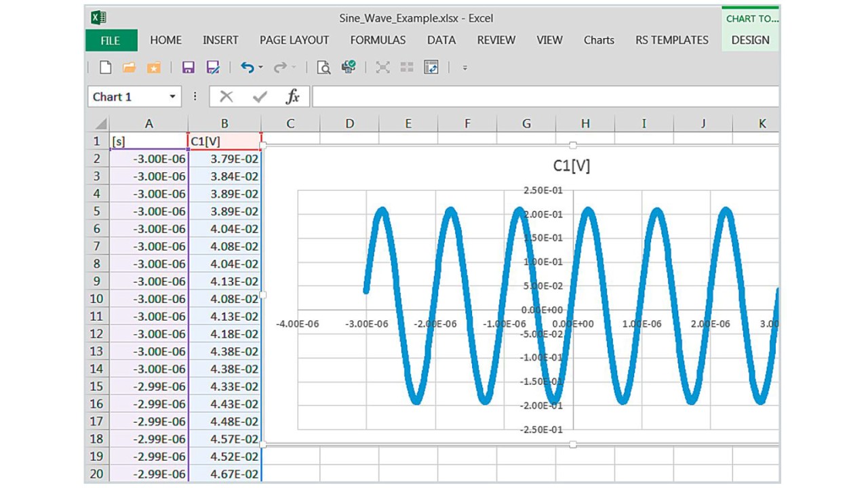Image resolution: width=868 pixels, height=488 pixels.
Task: Open Print Preview magnifier icon
Action: pos(323,67)
